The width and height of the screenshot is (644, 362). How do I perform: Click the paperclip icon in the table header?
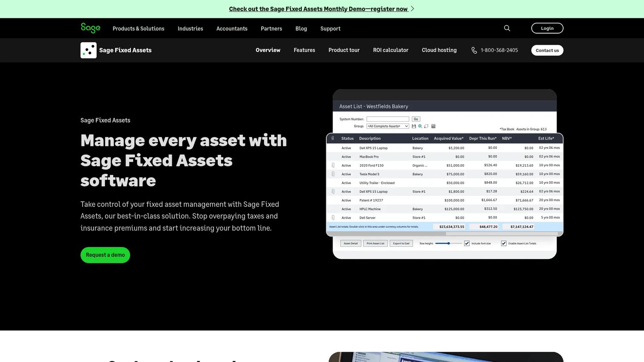coord(333,138)
